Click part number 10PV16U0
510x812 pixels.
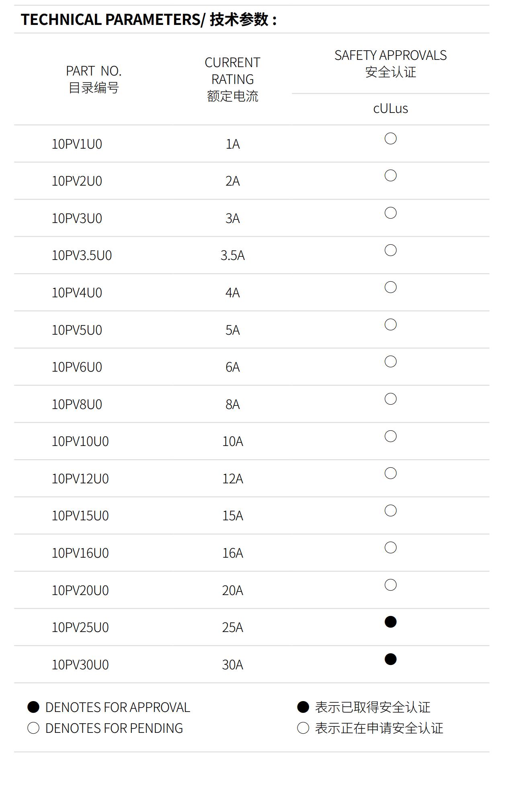click(80, 553)
